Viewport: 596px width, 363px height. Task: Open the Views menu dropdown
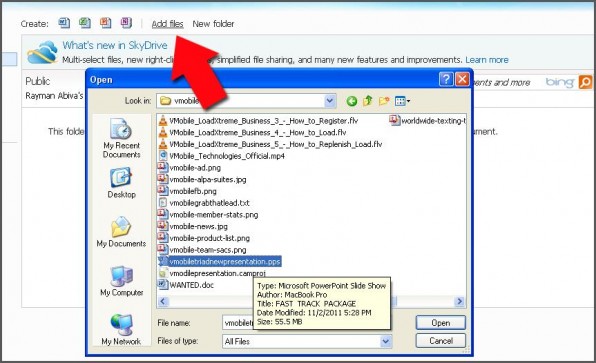[x=403, y=101]
